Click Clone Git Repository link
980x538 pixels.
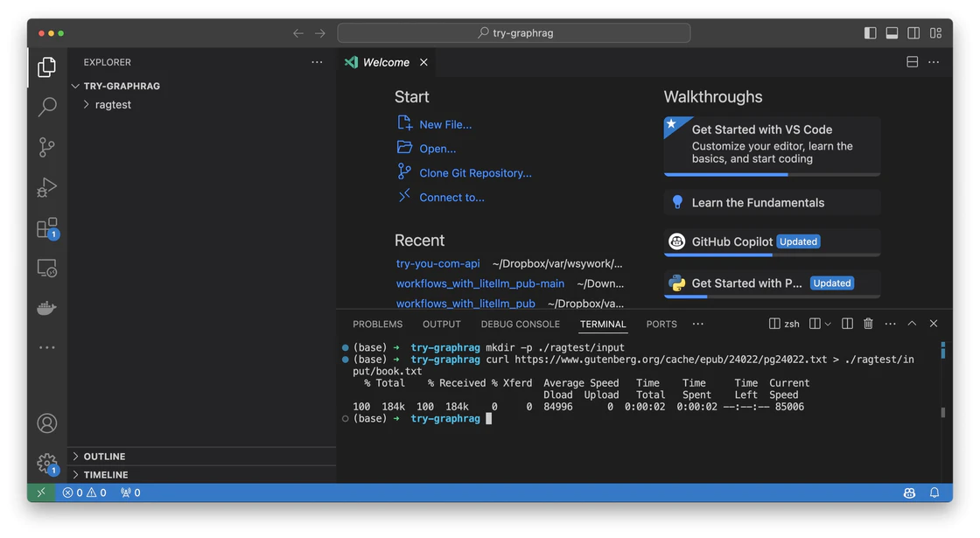click(475, 173)
